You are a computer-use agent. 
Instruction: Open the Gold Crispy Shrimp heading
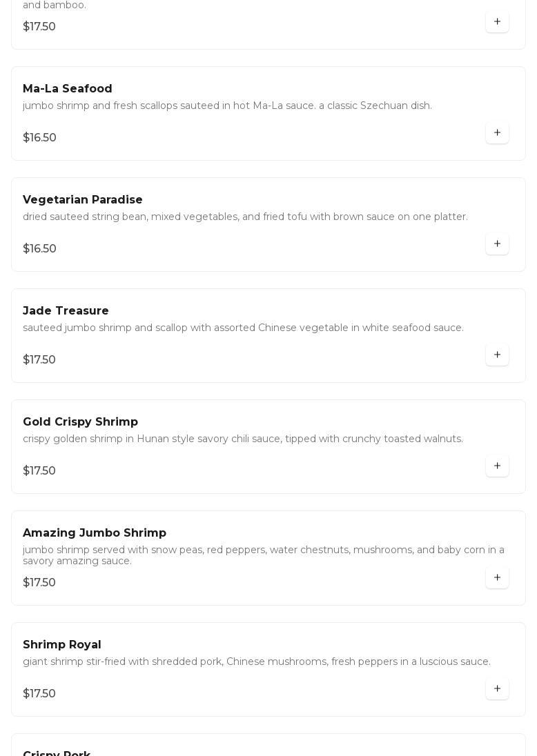point(80,422)
